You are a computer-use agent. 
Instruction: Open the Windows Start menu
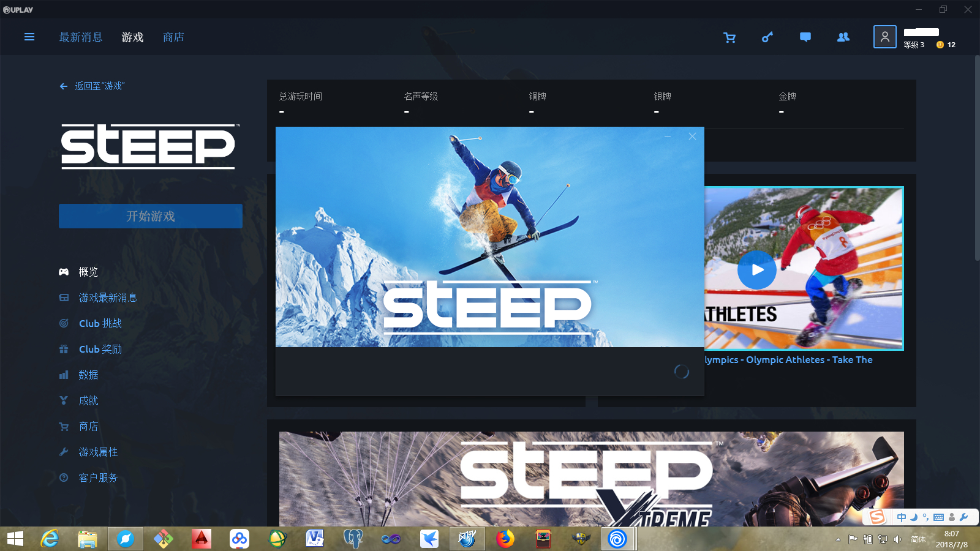point(15,539)
